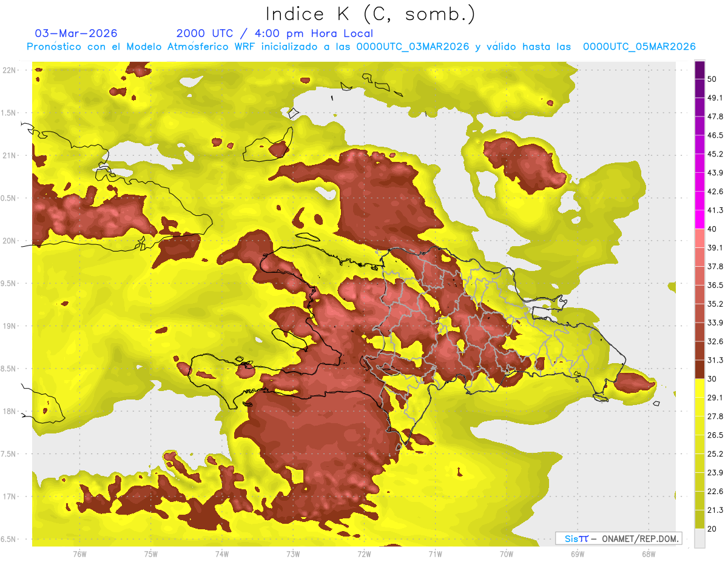Click the '69W' longitude label
Screen dimensions: 728x562
pyautogui.click(x=578, y=554)
